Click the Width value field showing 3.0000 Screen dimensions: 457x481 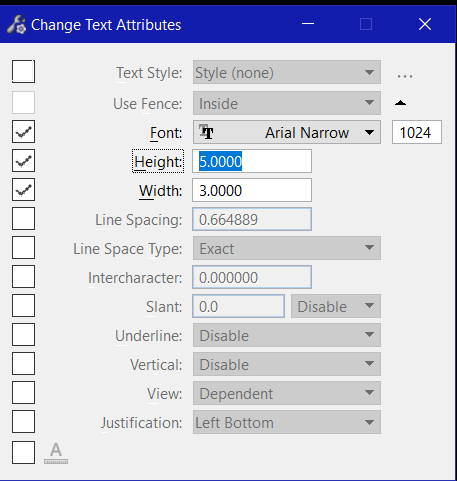pos(252,190)
